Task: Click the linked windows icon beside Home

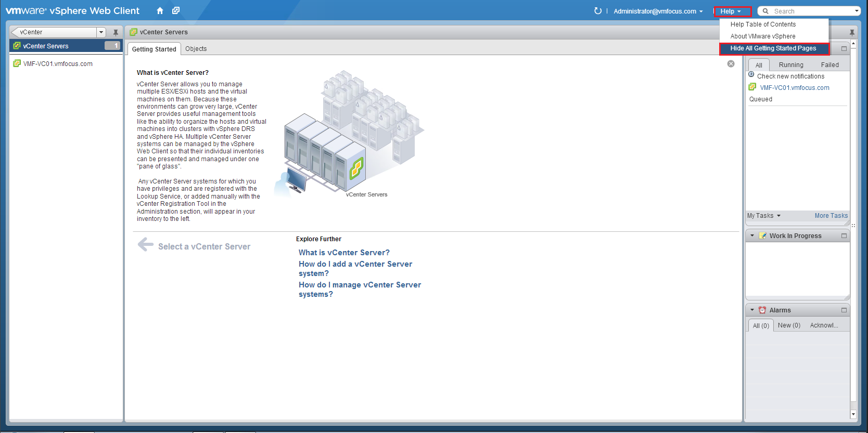Action: point(176,11)
